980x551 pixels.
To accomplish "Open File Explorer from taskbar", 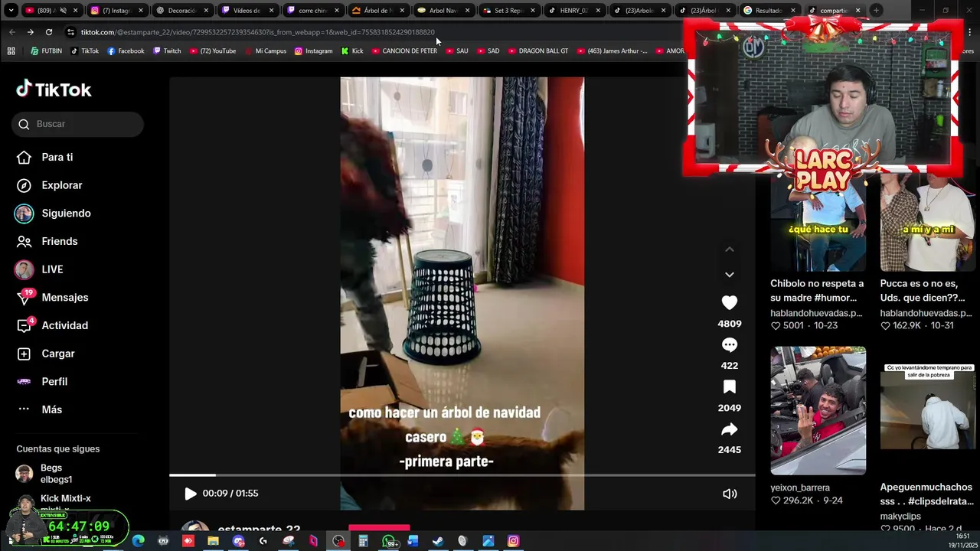I will pos(213,541).
